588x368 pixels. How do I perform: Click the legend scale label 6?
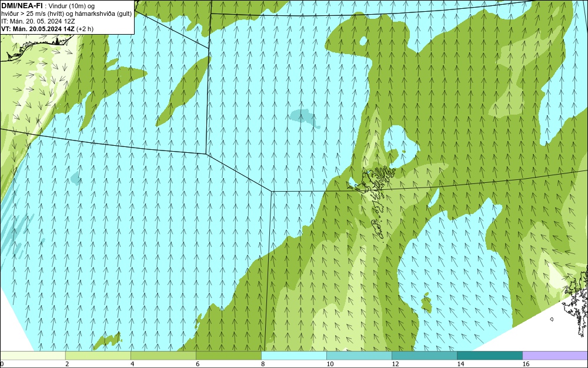pyautogui.click(x=198, y=364)
